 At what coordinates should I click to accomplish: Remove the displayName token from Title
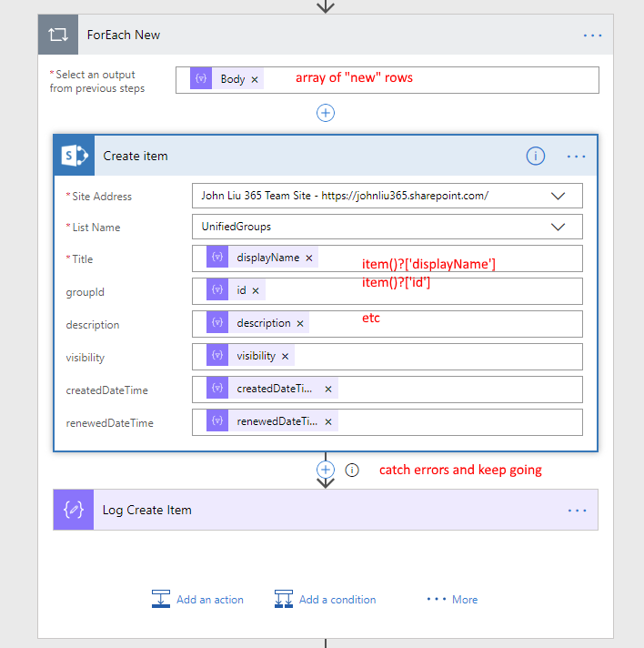tap(309, 258)
